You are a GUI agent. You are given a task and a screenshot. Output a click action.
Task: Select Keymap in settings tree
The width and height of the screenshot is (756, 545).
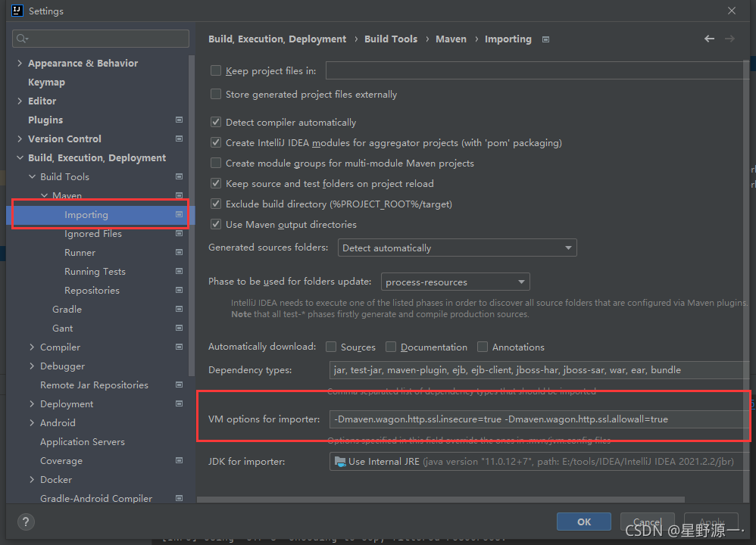(x=46, y=83)
